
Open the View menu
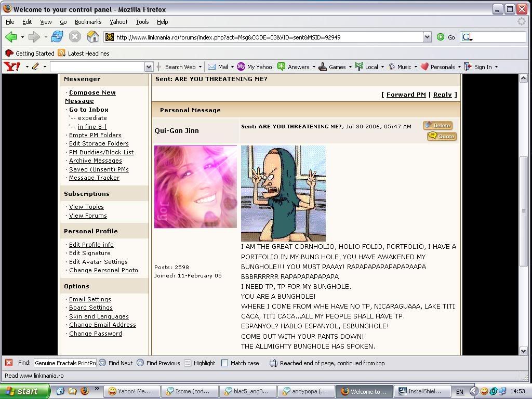click(46, 22)
